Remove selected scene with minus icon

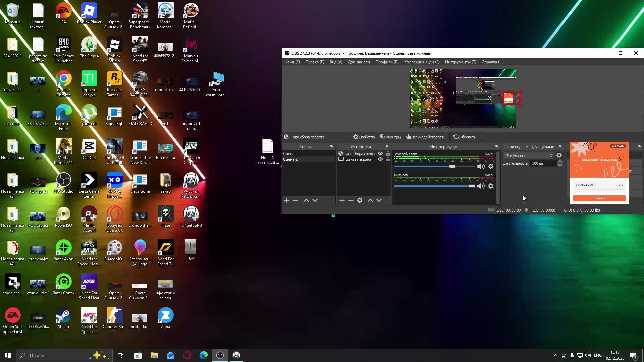pos(296,200)
